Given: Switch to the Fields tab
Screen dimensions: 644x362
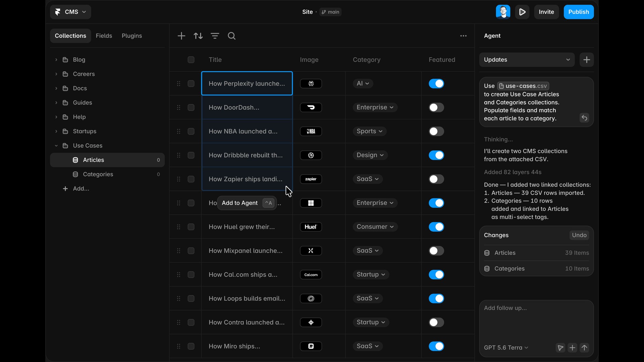Looking at the screenshot, I should pyautogui.click(x=104, y=36).
